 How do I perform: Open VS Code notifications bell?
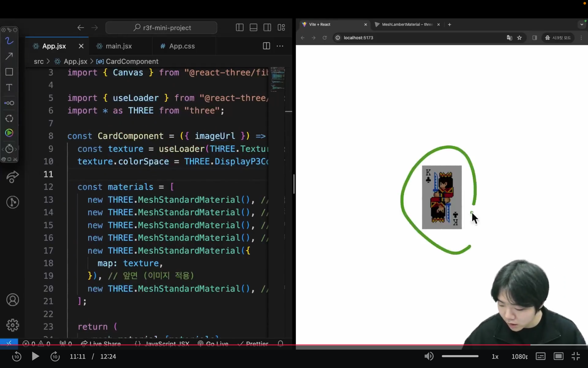280,343
